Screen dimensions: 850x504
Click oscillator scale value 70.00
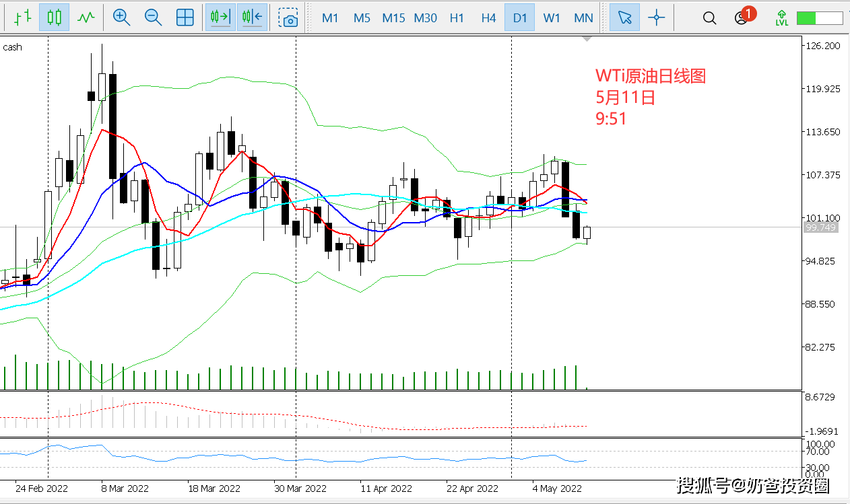[x=818, y=452]
